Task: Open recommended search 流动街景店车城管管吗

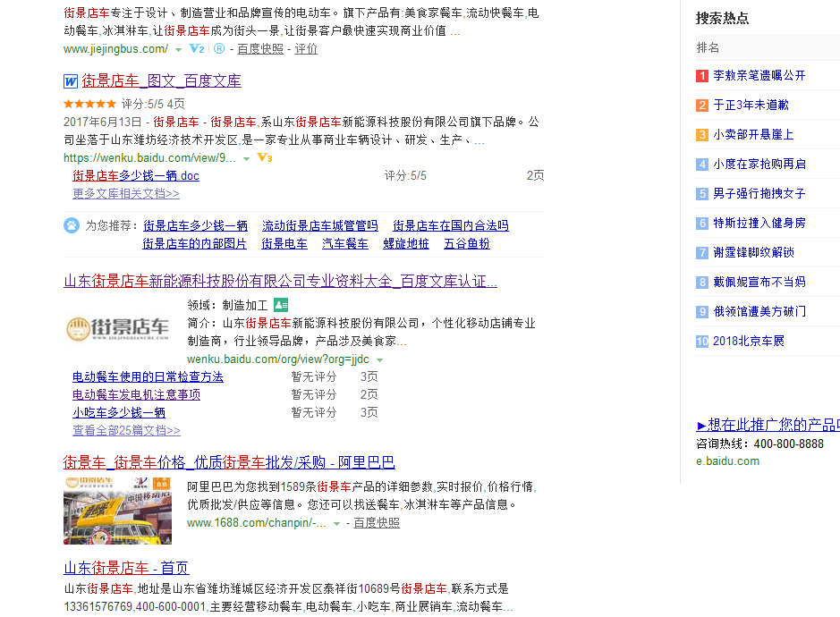Action: pos(320,225)
